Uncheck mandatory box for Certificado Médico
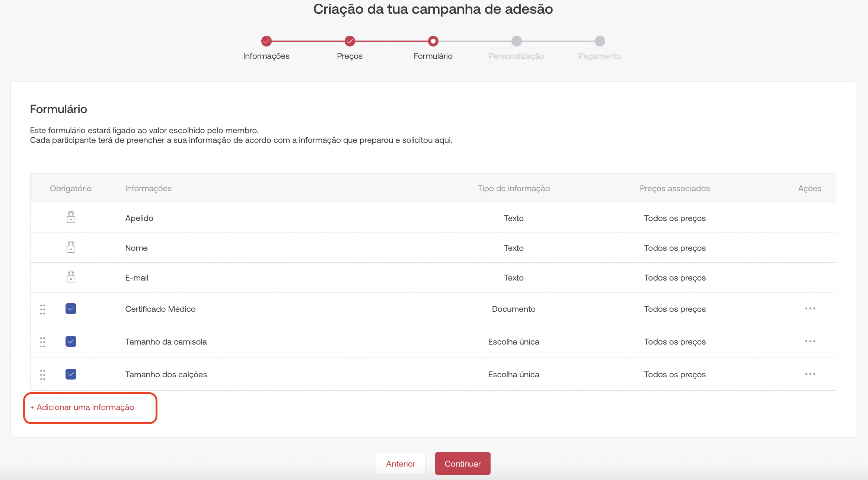Screen dimensions: 868x480 tap(71, 309)
